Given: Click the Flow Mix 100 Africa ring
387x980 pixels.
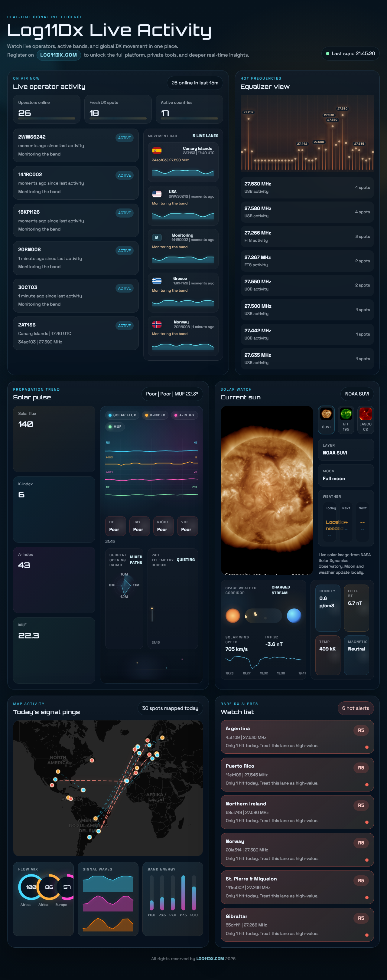Looking at the screenshot, I should point(31,887).
